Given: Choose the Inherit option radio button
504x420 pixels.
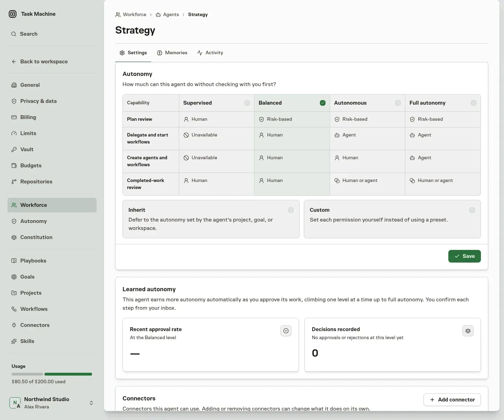Looking at the screenshot, I should coord(291,210).
